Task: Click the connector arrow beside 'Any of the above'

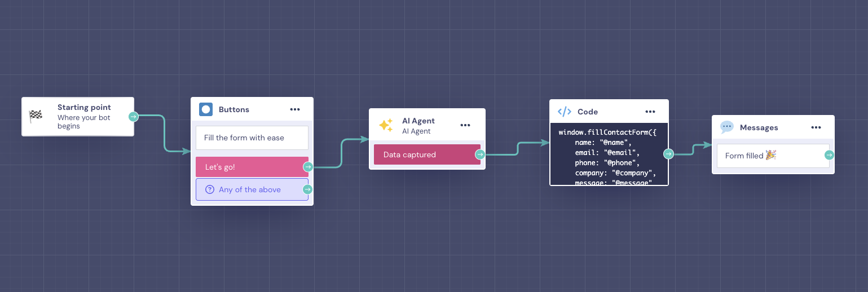Action: 308,189
